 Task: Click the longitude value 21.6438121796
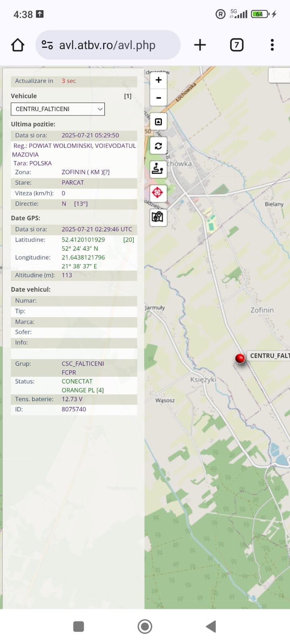[83, 257]
